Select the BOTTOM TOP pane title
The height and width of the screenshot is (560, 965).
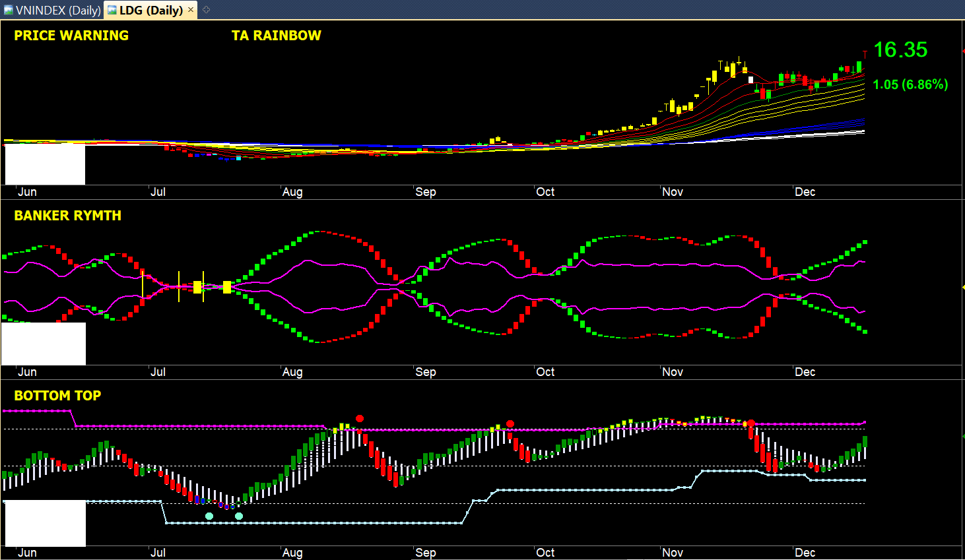(57, 396)
